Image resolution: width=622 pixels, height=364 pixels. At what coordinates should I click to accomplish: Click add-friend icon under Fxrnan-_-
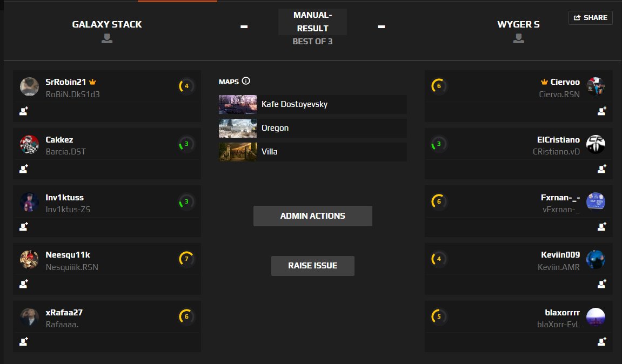tap(602, 226)
